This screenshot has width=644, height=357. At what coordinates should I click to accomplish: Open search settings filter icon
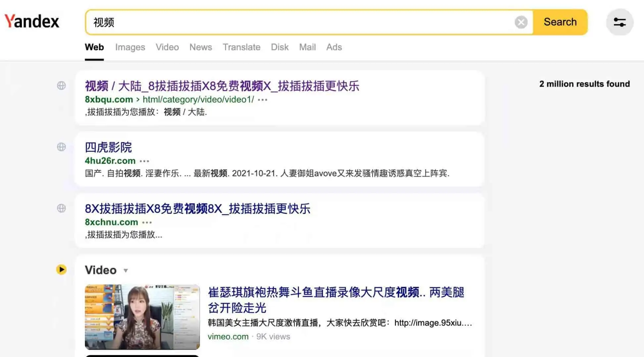(620, 22)
